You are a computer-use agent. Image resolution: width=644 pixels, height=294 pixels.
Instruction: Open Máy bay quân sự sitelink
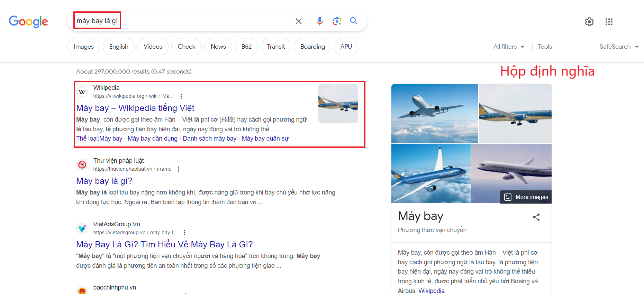click(x=265, y=139)
